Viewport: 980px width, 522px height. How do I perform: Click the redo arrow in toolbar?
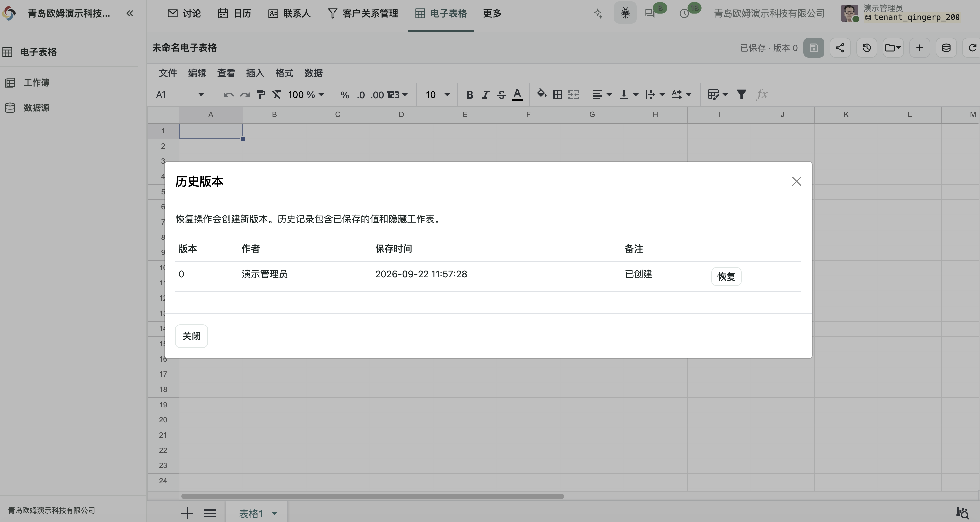245,94
